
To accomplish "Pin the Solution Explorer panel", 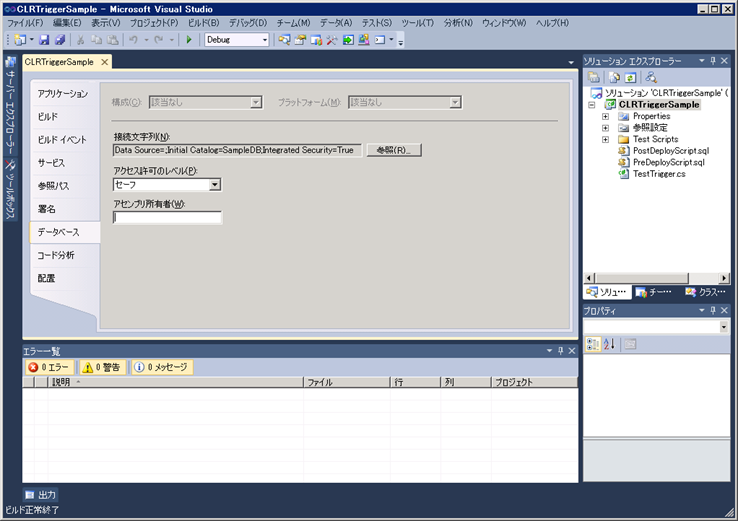I will point(713,61).
